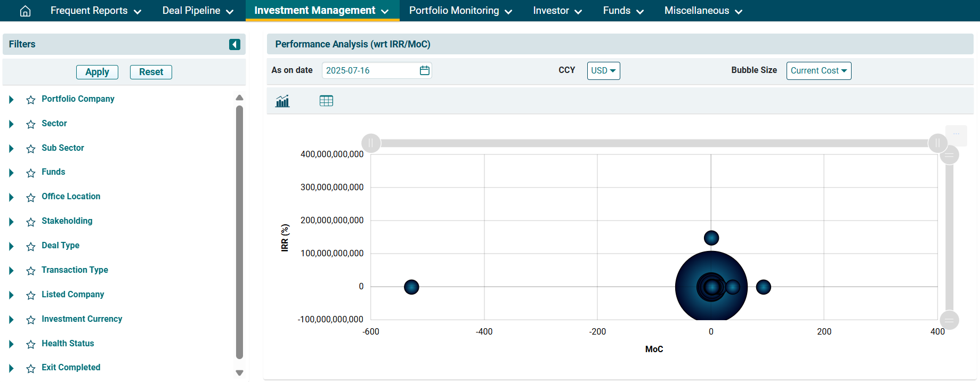Open chart options ellipsis menu
This screenshot has width=980, height=382.
pyautogui.click(x=956, y=134)
